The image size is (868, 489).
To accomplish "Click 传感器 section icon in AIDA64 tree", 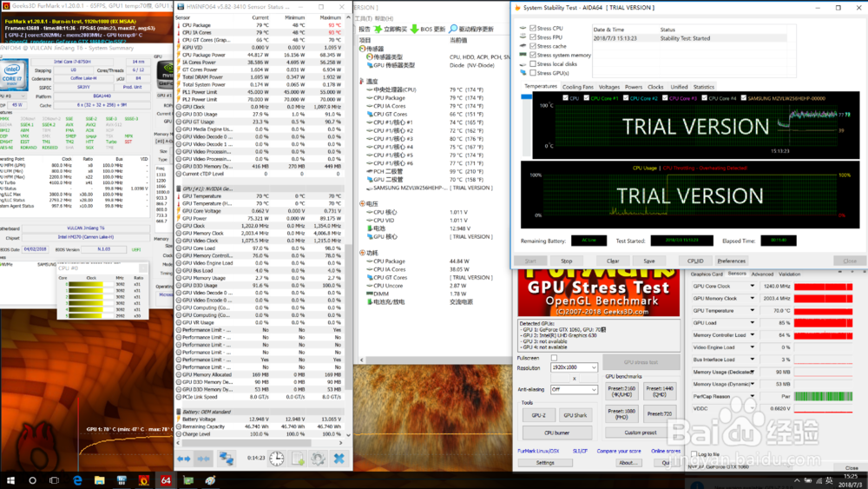I will click(363, 49).
